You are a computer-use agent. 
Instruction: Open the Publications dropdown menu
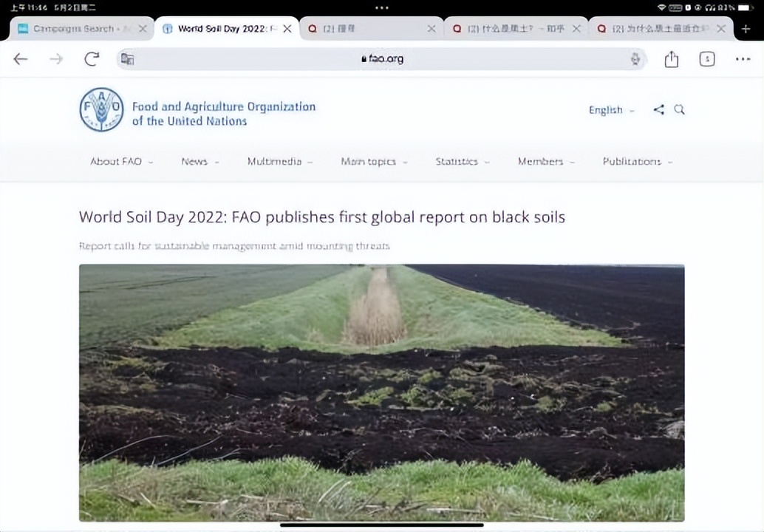[637, 161]
